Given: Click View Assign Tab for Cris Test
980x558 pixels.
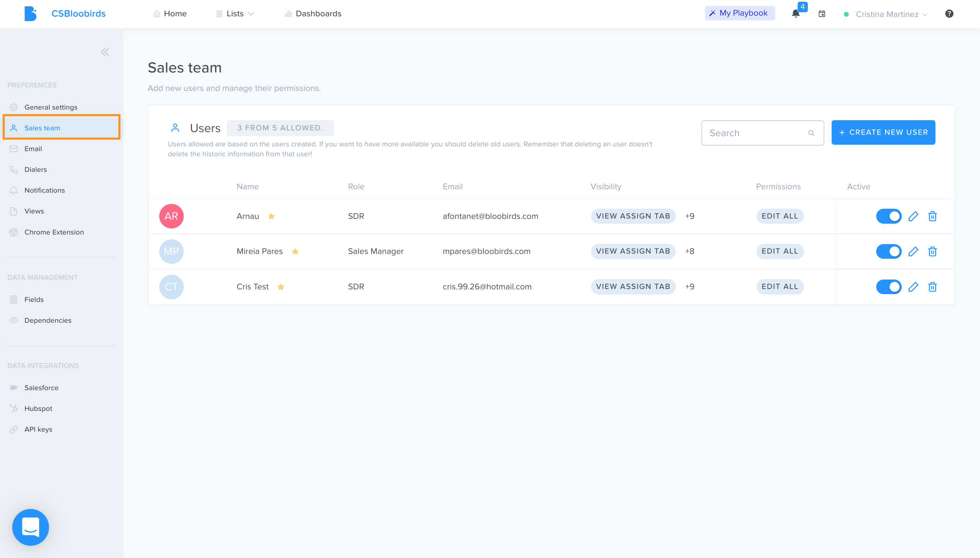Looking at the screenshot, I should tap(633, 287).
